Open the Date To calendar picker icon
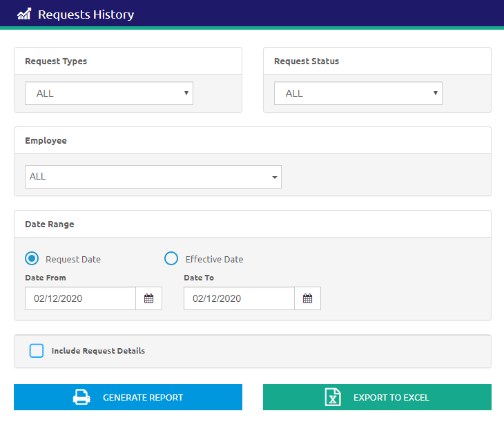The height and width of the screenshot is (422, 504). [307, 298]
